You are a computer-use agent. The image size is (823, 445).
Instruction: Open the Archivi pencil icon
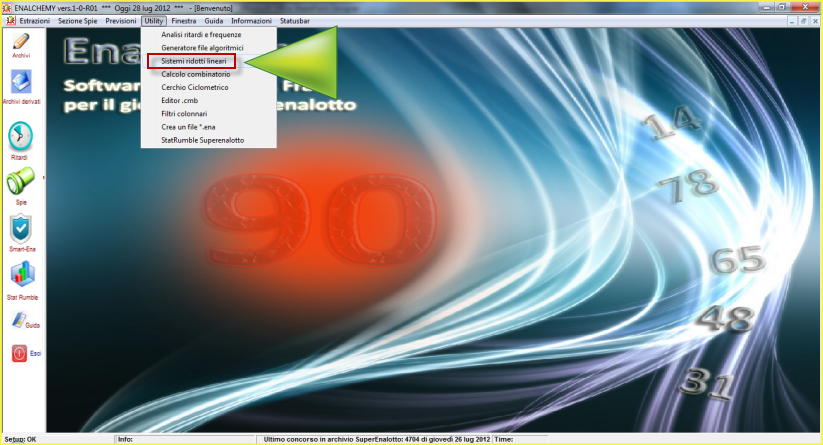click(21, 42)
